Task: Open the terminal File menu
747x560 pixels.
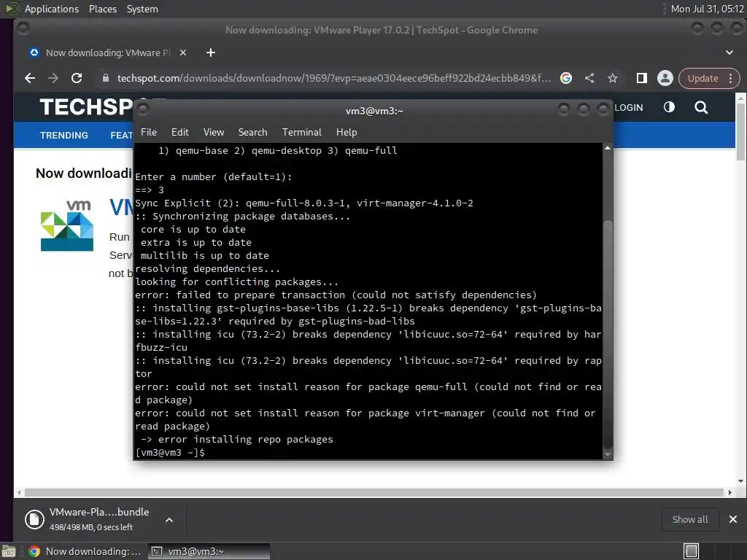Action: tap(149, 133)
